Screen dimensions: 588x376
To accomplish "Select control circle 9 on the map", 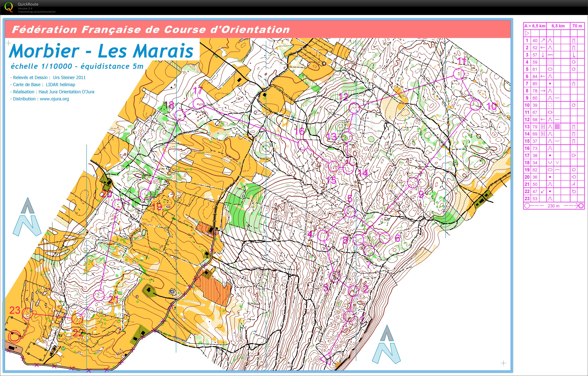I will (413, 183).
